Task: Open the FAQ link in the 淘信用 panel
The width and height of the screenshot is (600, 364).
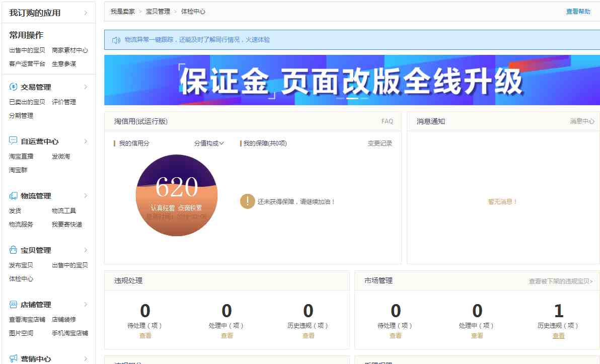Action: [387, 121]
